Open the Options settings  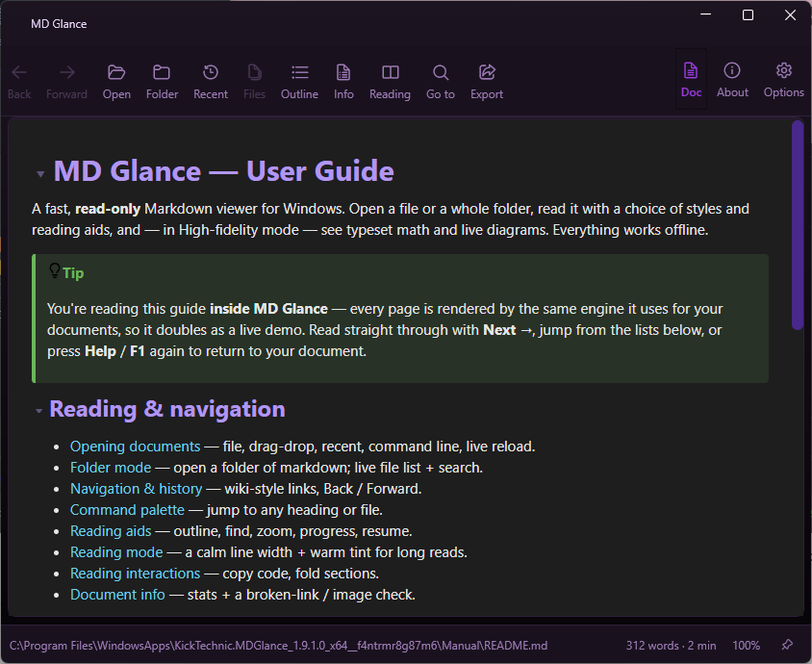click(x=783, y=79)
